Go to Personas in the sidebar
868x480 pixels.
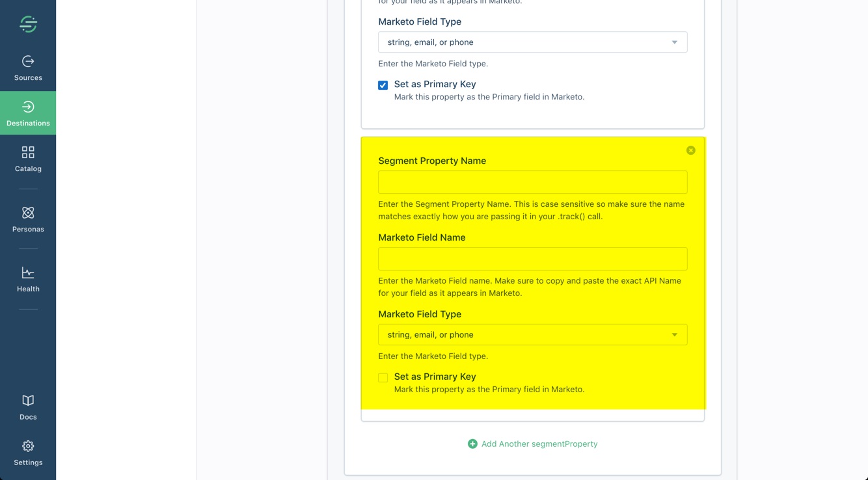tap(28, 219)
